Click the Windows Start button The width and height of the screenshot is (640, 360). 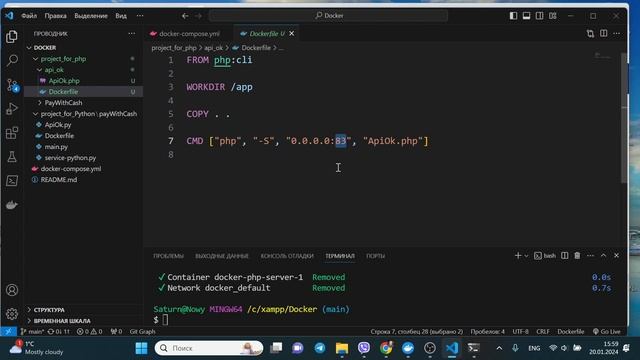tap(141, 348)
